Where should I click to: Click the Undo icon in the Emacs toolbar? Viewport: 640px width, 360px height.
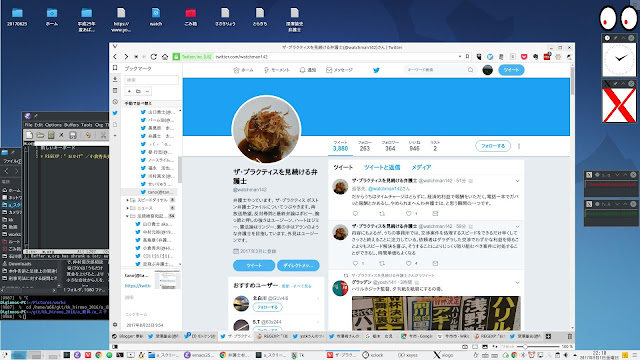tap(88, 135)
